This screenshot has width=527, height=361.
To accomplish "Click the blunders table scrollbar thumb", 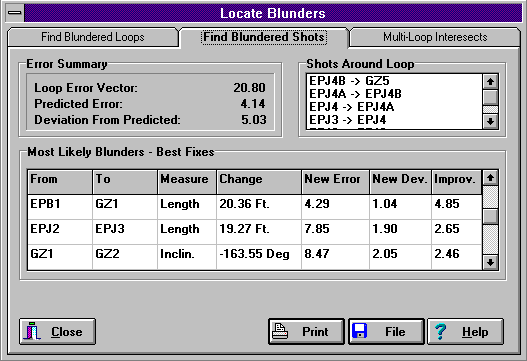I will (x=490, y=216).
